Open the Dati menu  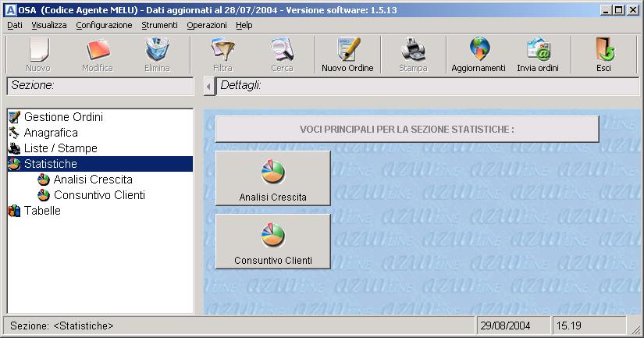tap(15, 25)
